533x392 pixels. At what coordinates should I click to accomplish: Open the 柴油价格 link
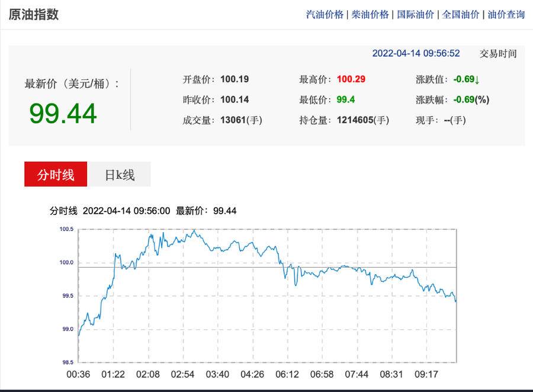(x=370, y=15)
